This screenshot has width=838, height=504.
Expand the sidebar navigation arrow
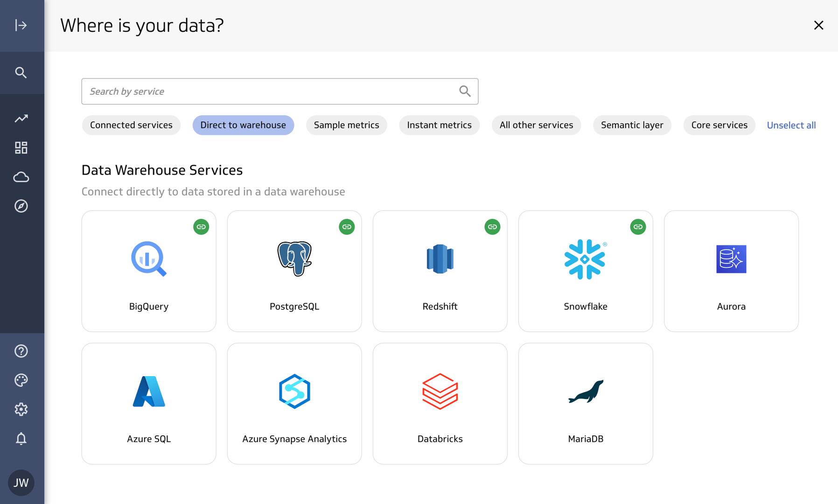tap(21, 25)
